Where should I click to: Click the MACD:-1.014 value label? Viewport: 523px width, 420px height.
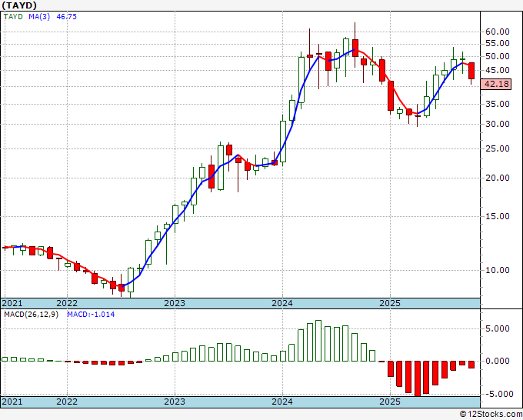[91, 315]
